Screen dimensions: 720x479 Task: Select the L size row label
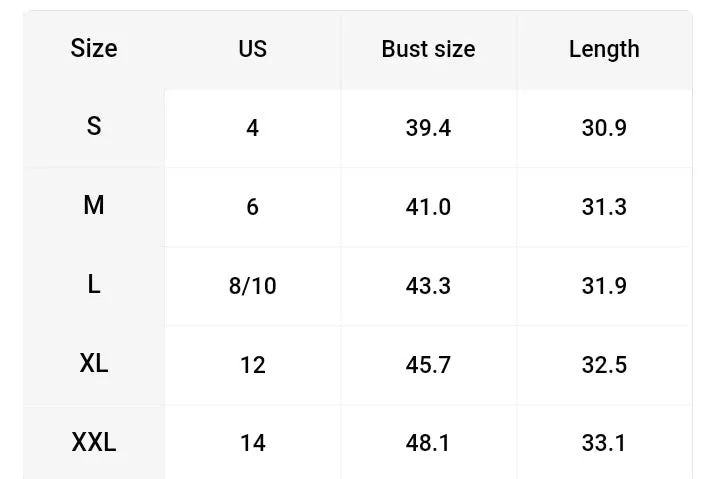point(94,284)
